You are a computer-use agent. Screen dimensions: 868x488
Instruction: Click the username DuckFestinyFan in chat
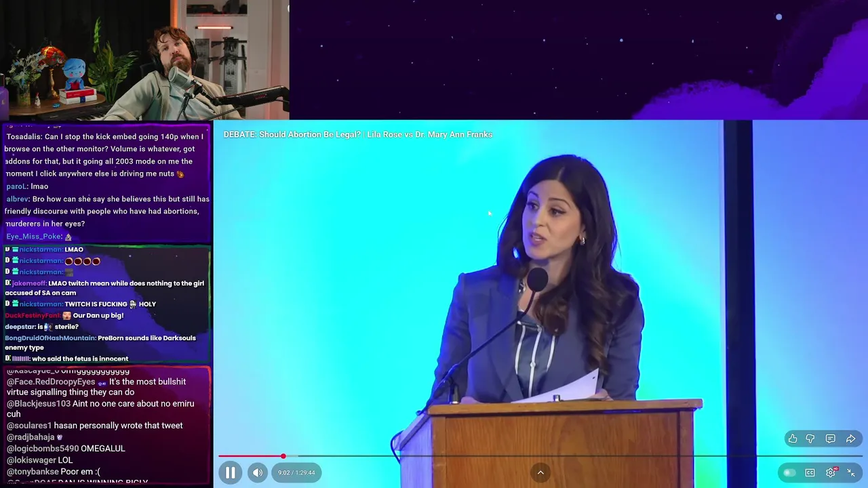point(32,316)
